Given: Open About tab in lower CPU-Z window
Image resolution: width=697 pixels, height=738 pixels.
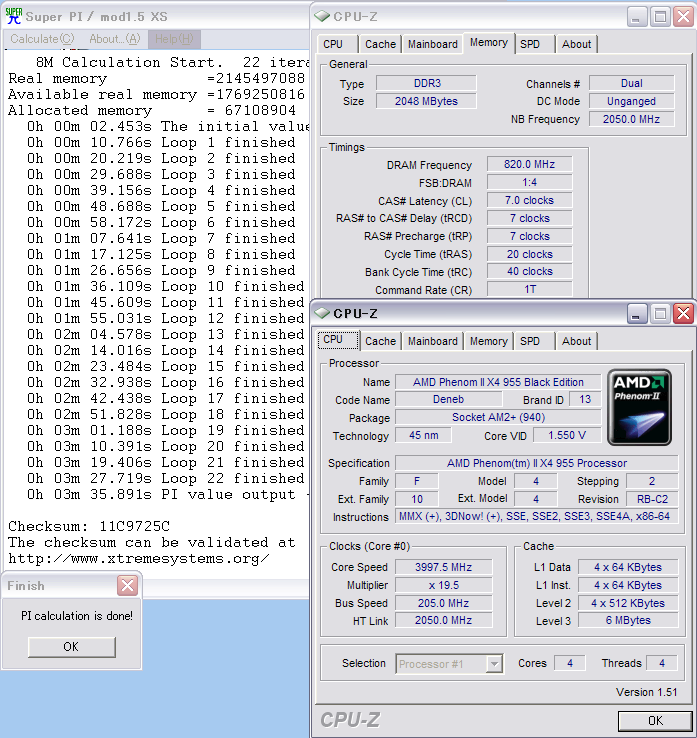Looking at the screenshot, I should pyautogui.click(x=576, y=341).
